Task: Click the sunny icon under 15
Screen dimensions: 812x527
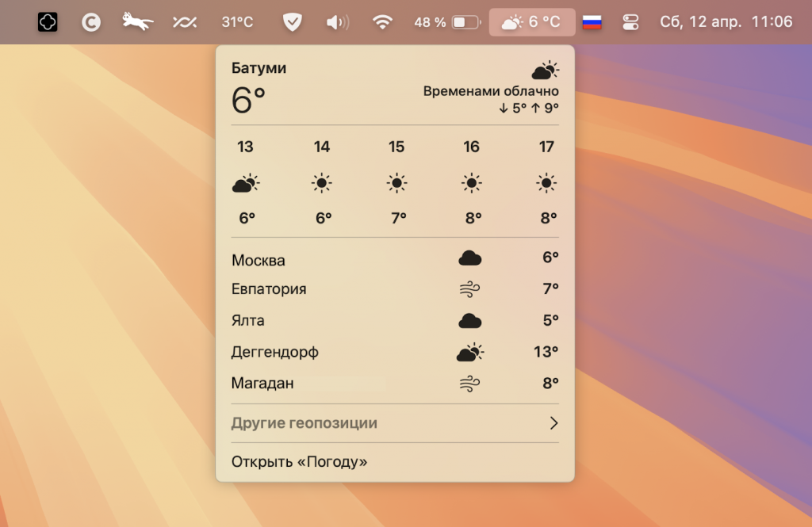Action: click(396, 183)
